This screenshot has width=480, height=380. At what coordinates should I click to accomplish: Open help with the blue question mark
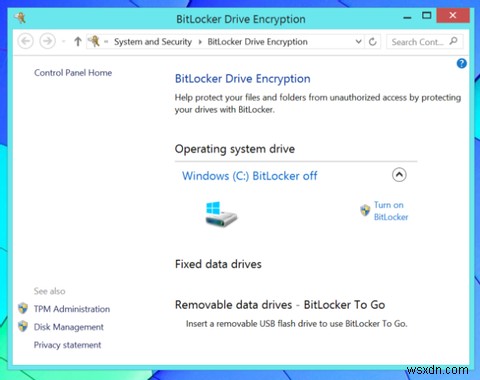point(462,63)
